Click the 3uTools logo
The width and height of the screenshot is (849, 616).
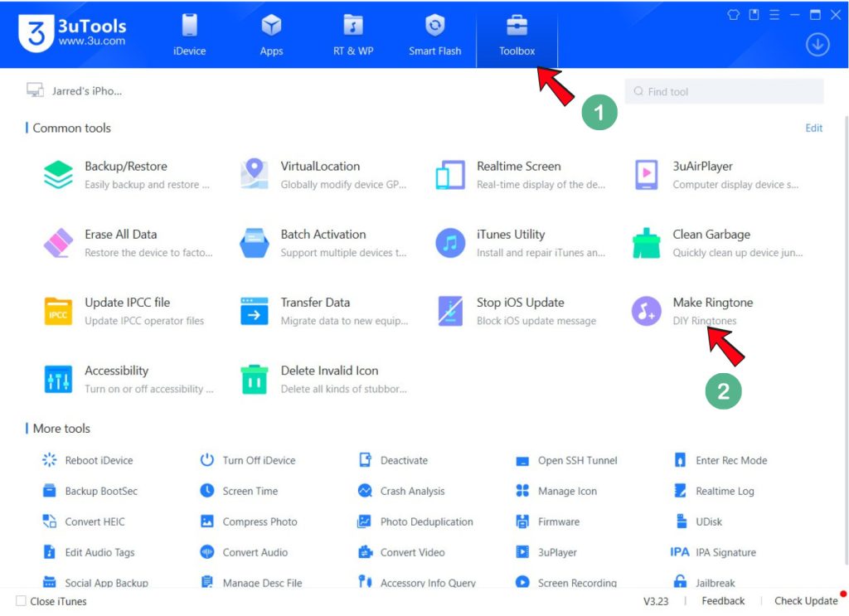[36, 33]
